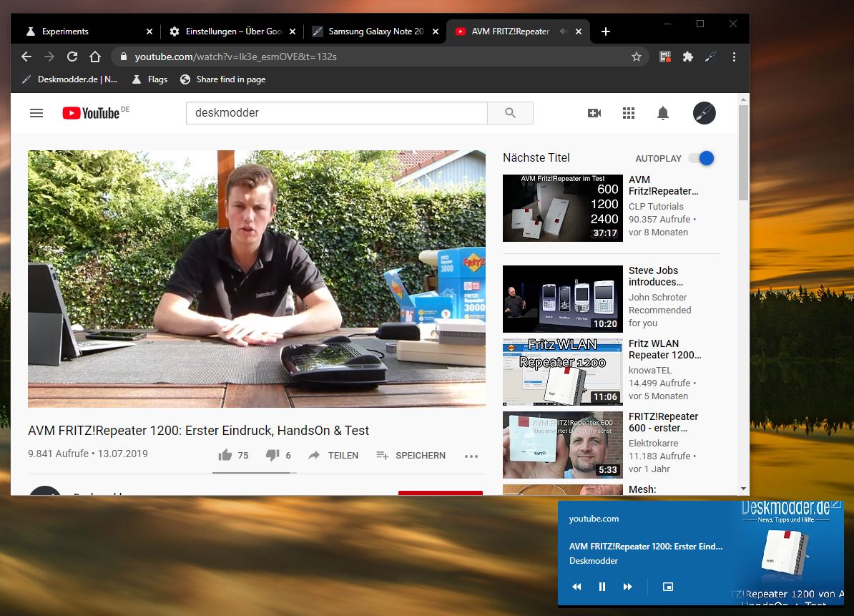Screen dimensions: 854x616
Task: Switch to the Experiments tab
Action: [x=86, y=31]
